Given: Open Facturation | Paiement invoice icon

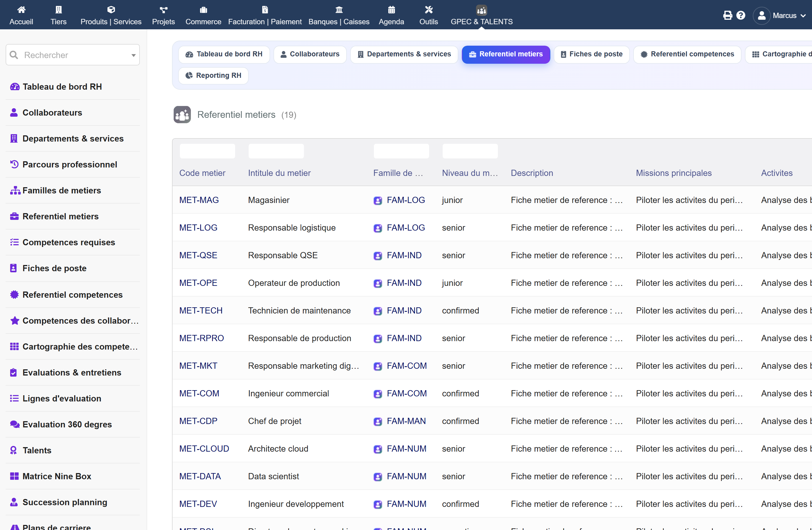Looking at the screenshot, I should click(265, 10).
